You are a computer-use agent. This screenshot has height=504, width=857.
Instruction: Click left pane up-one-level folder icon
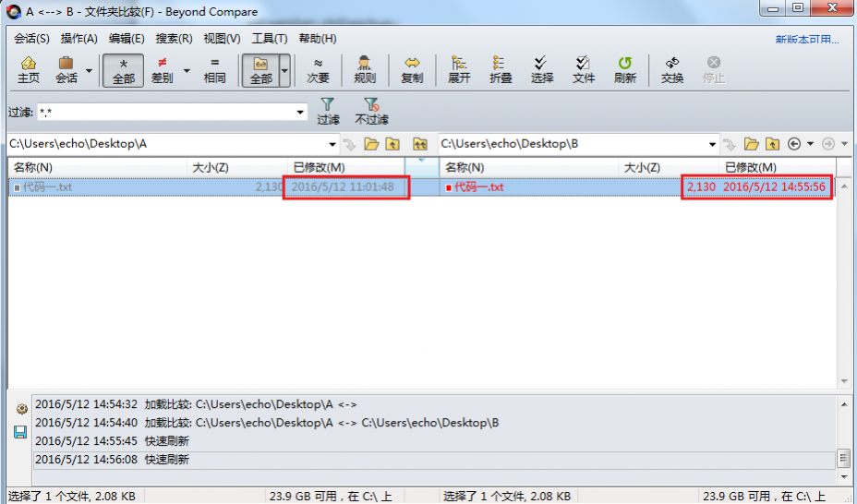(392, 144)
